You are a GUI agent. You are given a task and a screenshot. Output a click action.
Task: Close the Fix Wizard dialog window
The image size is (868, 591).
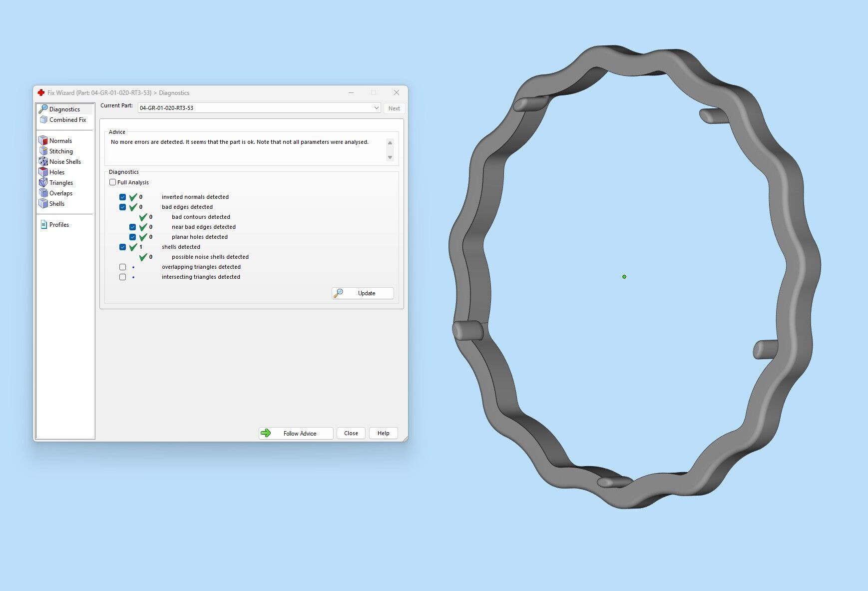[x=397, y=92]
